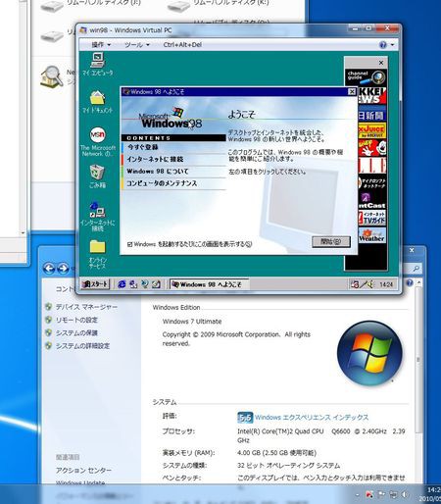Click the System window search magnifier icon
441x504 pixels.
click(x=416, y=269)
